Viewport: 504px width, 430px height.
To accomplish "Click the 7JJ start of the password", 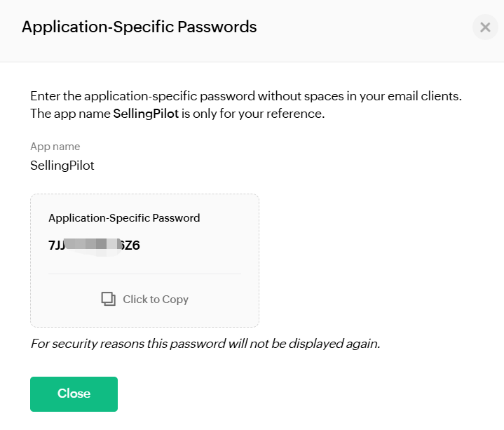I will click(x=56, y=246).
